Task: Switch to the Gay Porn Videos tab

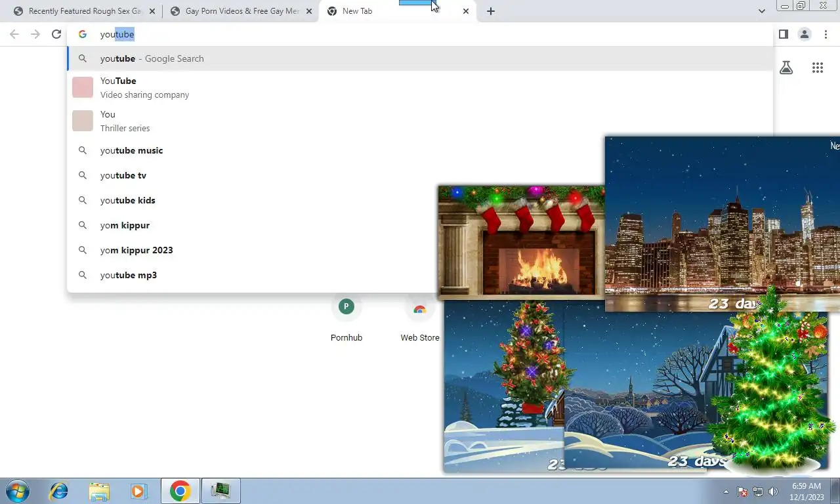Action: point(241,11)
